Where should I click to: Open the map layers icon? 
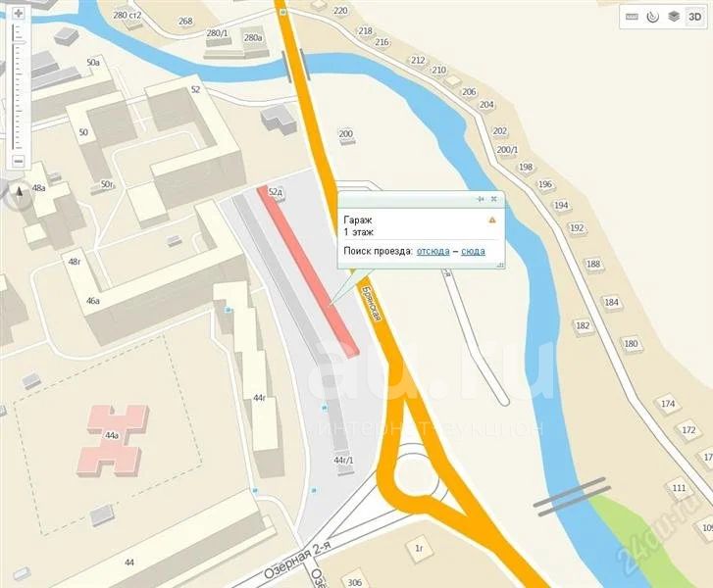tap(674, 17)
